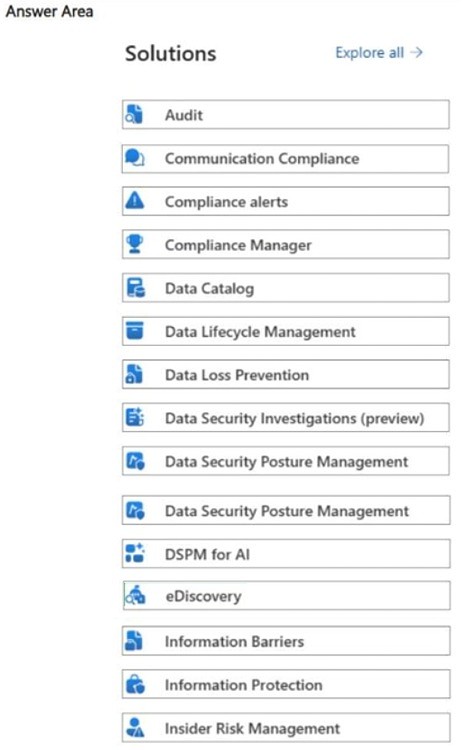Click the Communication Compliance chat icon

[x=134, y=158]
